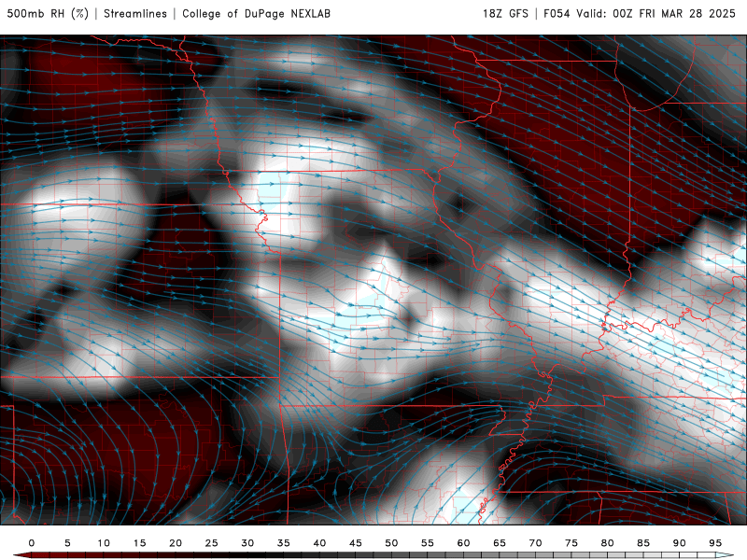Click 'Valid: 00Z FRI MAR 28 2025' text

[656, 13]
